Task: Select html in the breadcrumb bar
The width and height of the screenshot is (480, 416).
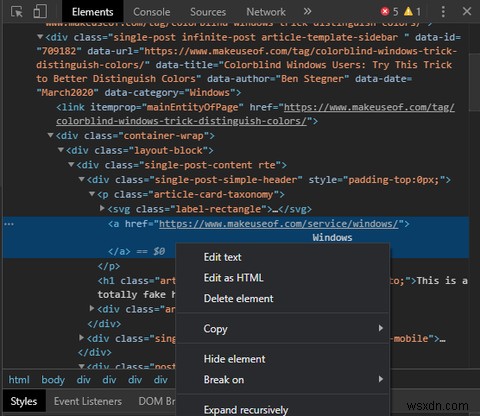Action: click(x=19, y=380)
